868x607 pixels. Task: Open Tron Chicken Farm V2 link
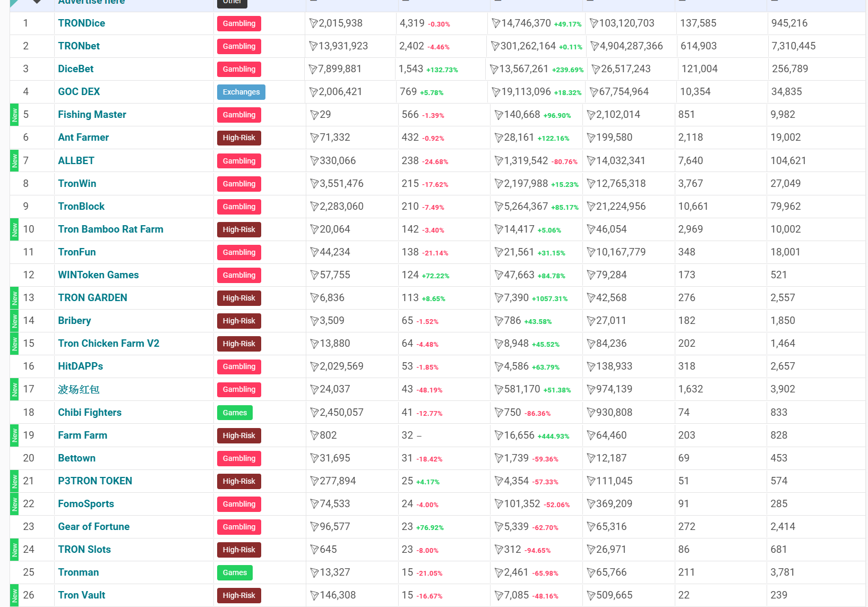109,343
